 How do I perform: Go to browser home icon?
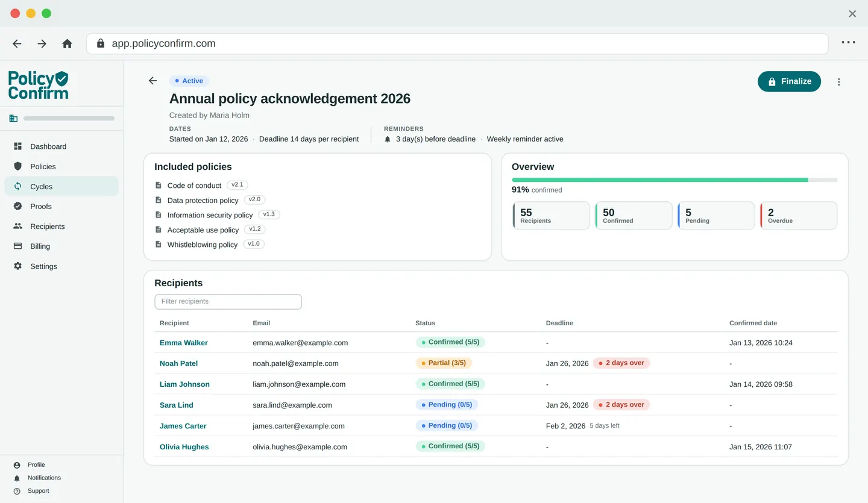click(x=67, y=43)
